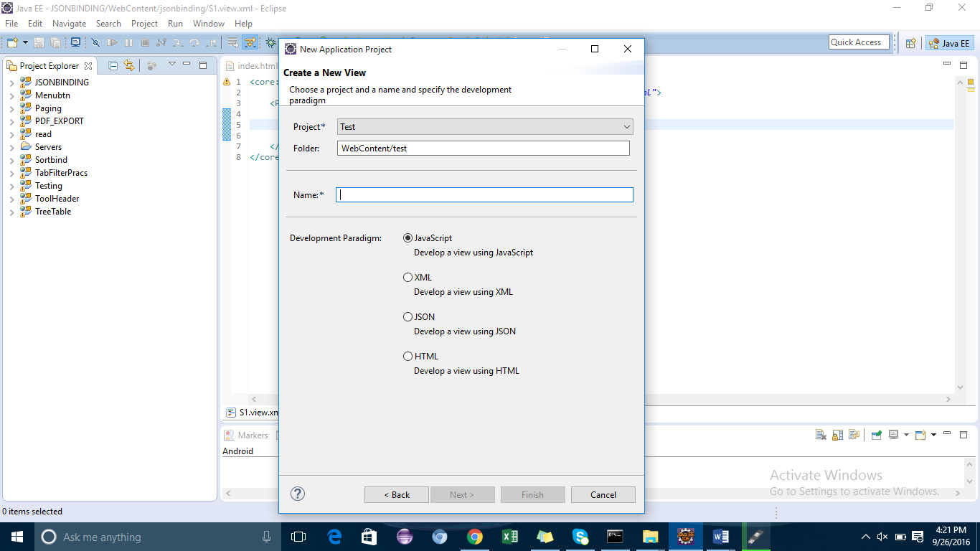
Task: Click the Step Into icon
Action: click(x=178, y=42)
